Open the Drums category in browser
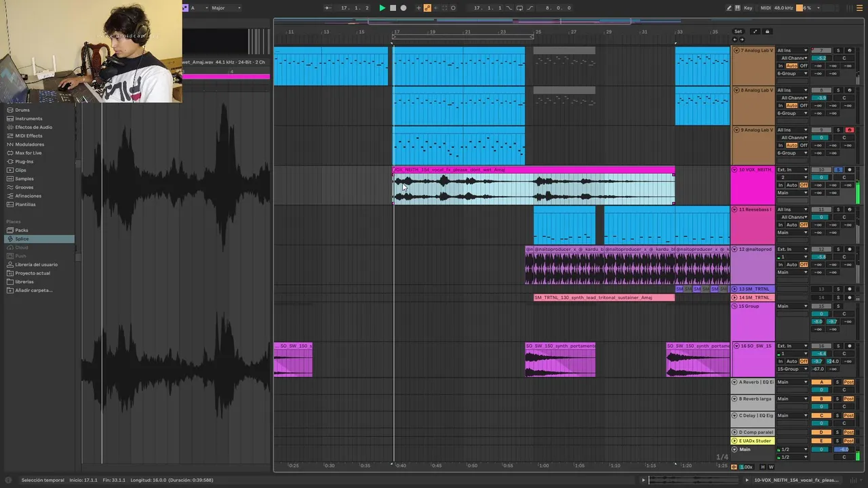The width and height of the screenshot is (868, 488). click(x=22, y=110)
